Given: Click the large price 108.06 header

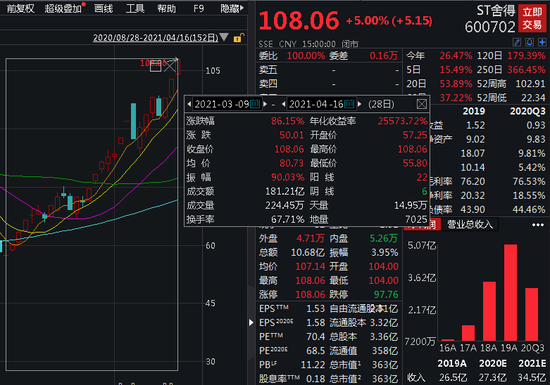Looking at the screenshot, I should 299,20.
